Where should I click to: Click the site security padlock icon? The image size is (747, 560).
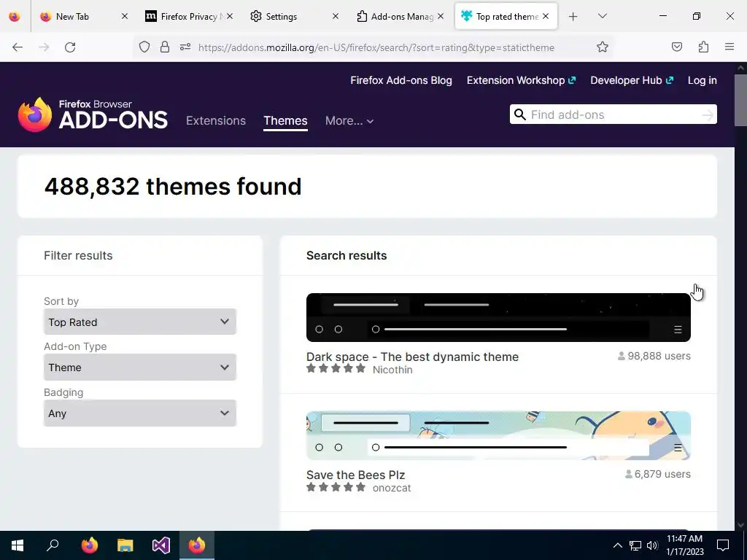165,47
